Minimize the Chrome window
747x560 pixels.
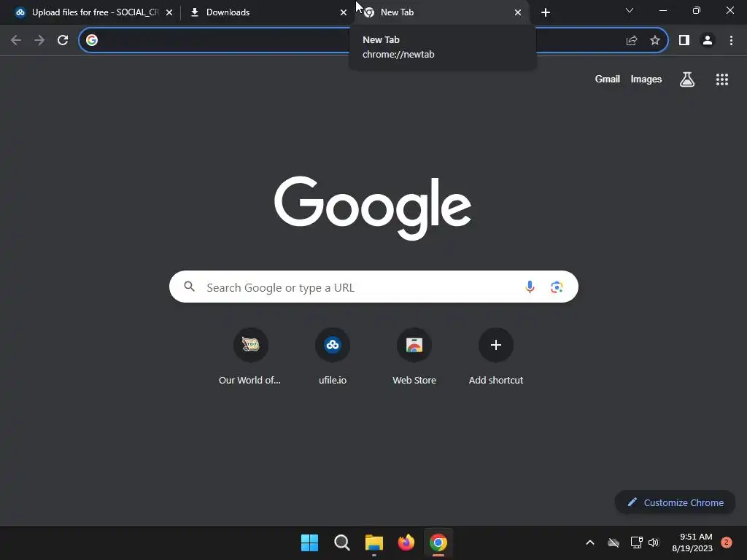pos(662,10)
